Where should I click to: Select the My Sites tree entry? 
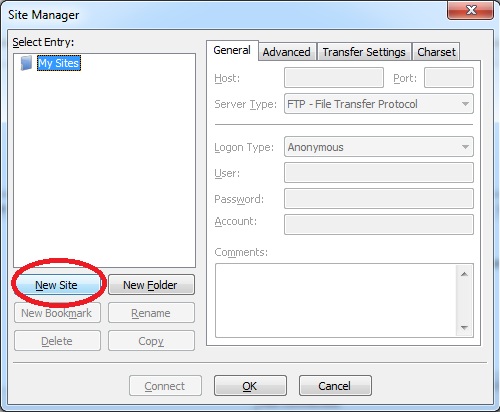coord(59,63)
